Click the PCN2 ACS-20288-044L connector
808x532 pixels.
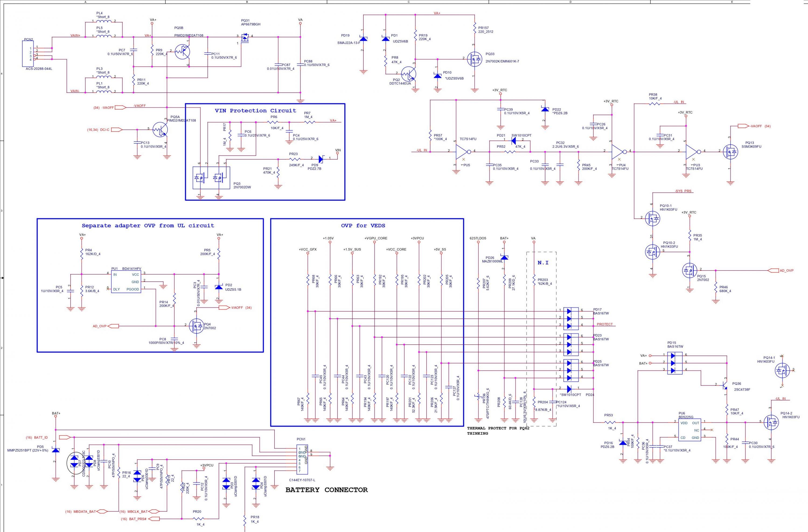[x=28, y=54]
